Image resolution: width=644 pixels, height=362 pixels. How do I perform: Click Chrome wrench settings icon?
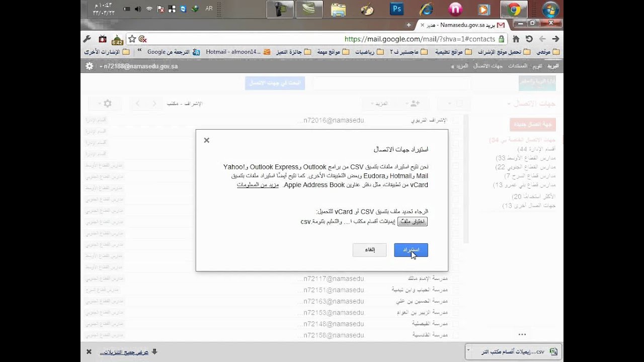coord(87,39)
